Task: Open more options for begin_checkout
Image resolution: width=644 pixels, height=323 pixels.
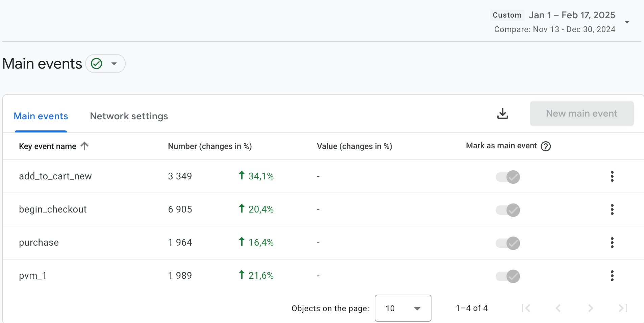Action: 612,209
